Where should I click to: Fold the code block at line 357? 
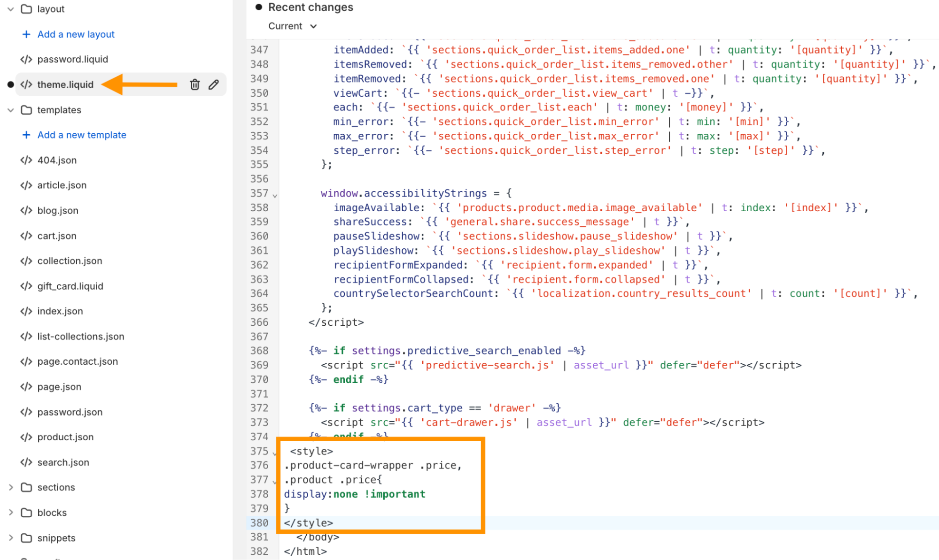[275, 194]
